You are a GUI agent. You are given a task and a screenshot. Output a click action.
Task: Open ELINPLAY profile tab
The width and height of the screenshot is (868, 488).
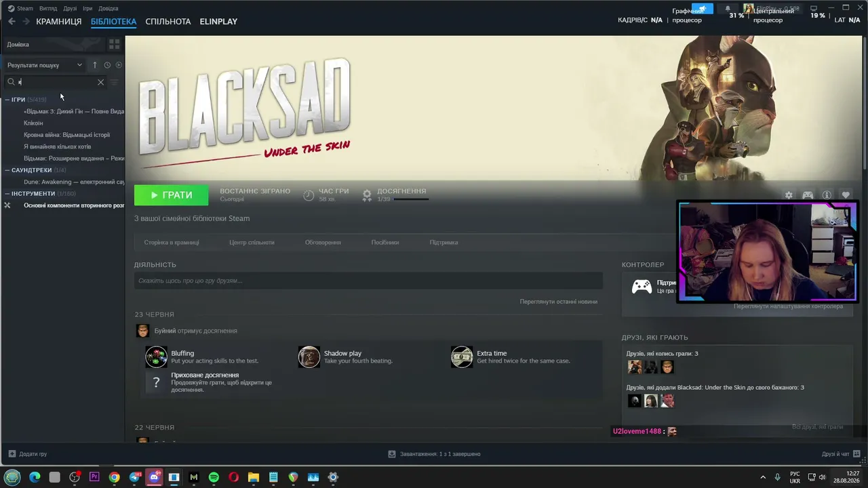tap(218, 22)
